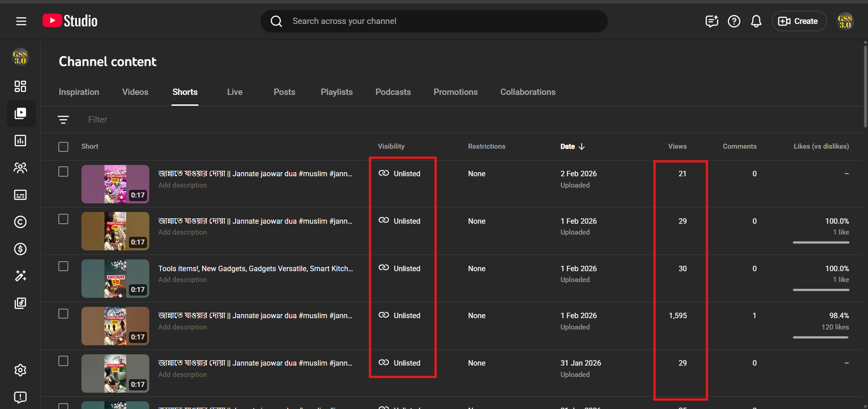
Task: Switch to the Videos tab
Action: (135, 92)
